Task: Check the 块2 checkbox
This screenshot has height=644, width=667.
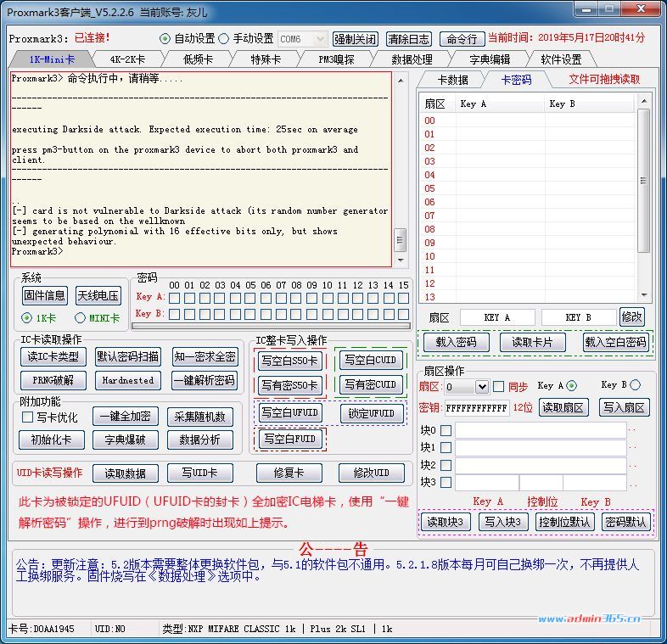Action: pyautogui.click(x=446, y=465)
